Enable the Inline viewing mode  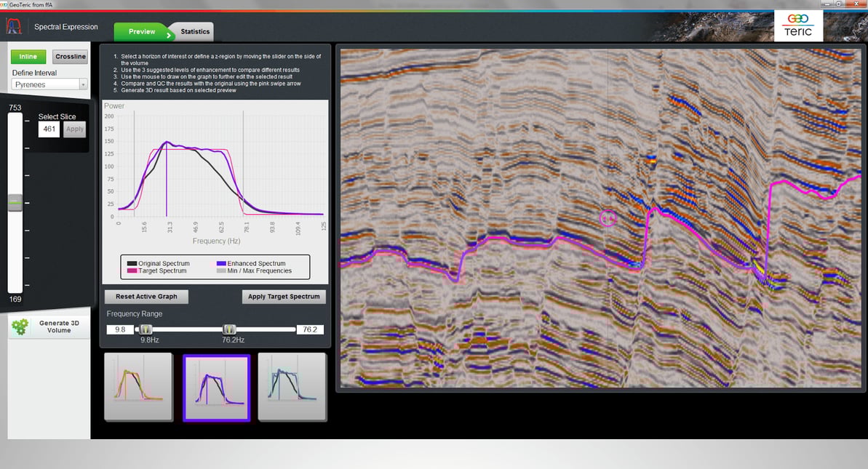(28, 56)
